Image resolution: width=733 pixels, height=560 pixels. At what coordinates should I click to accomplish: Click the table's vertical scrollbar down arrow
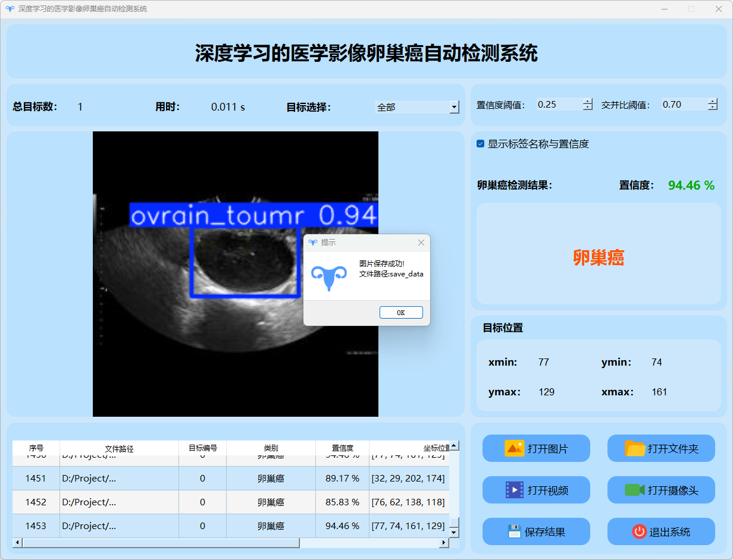pos(454,533)
